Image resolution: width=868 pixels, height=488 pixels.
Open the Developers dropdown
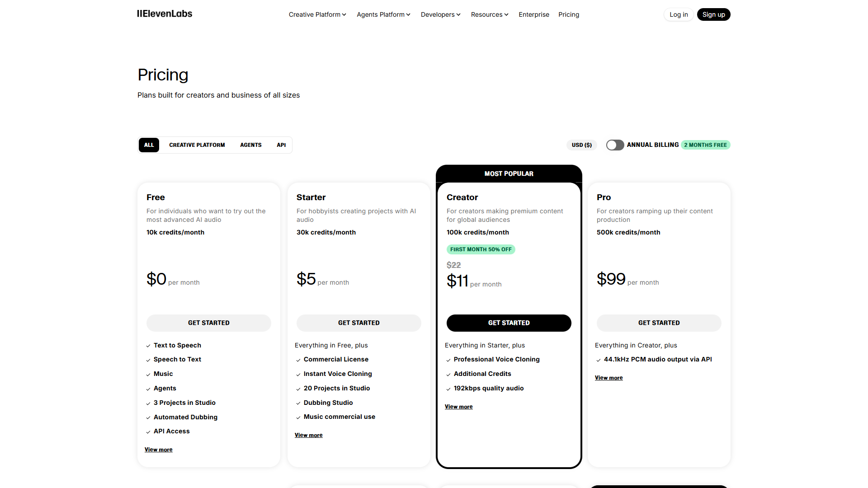(x=440, y=14)
